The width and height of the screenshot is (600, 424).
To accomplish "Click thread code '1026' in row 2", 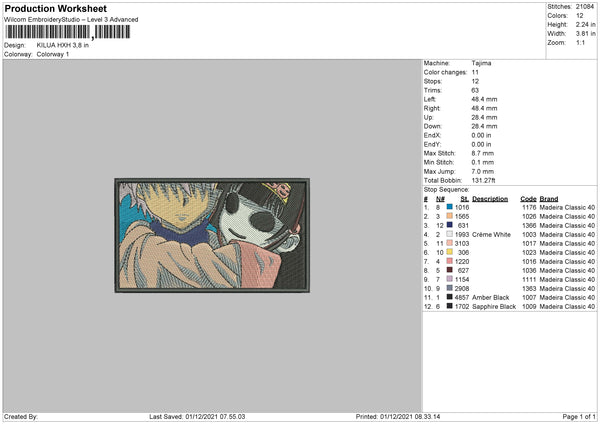I will point(529,217).
